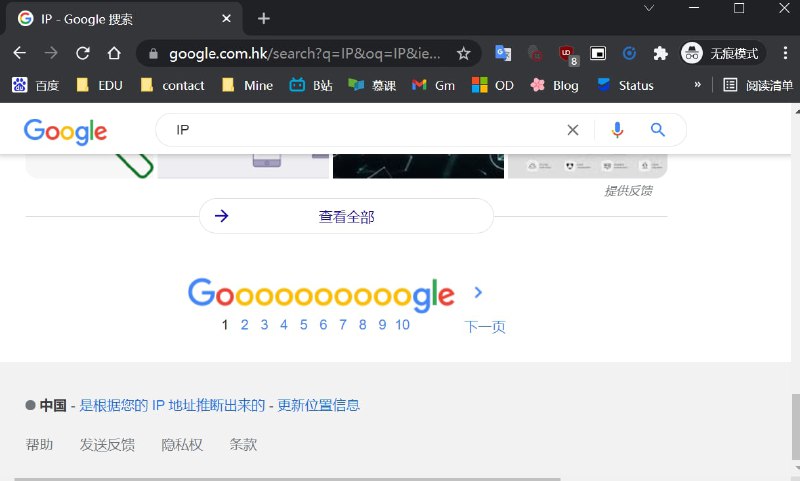Open the Mine bookmark folder
Screen dimensions: 800x481
click(x=247, y=85)
